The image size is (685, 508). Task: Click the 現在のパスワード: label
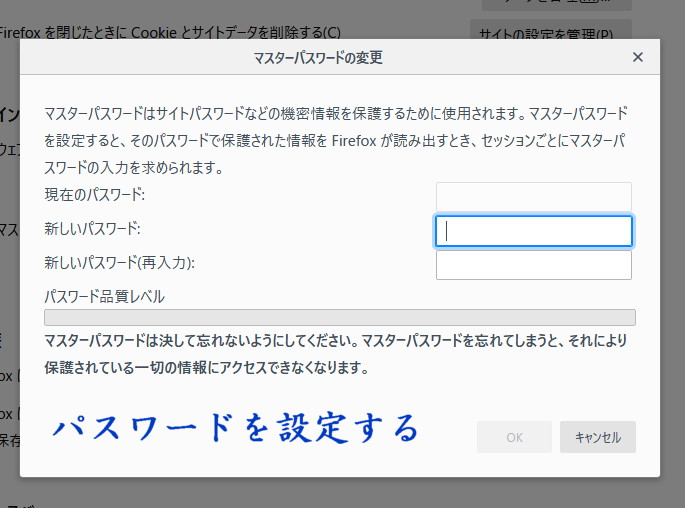click(x=95, y=194)
